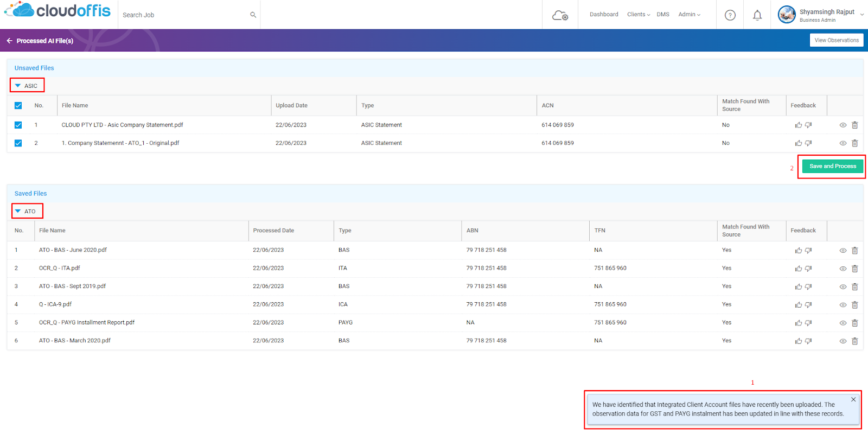
Task: Uncheck the Company Statemennt ATO_1 row
Action: (18, 143)
